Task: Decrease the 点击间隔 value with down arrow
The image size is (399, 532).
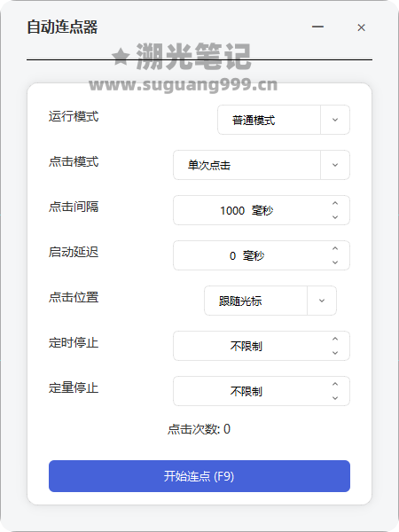Action: click(335, 217)
